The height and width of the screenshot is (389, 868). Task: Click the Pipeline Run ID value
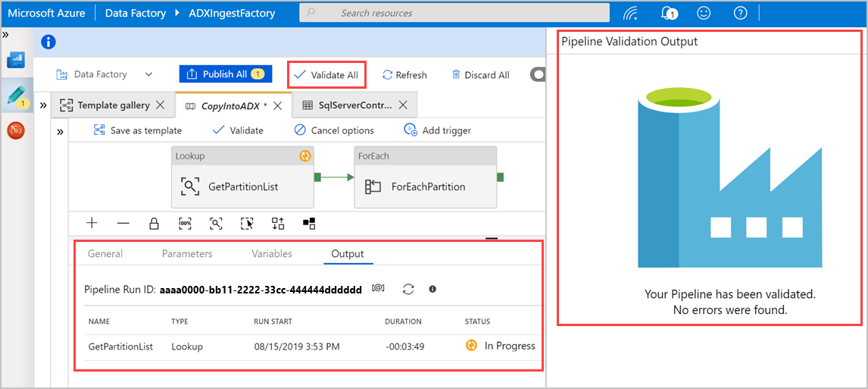coord(261,290)
